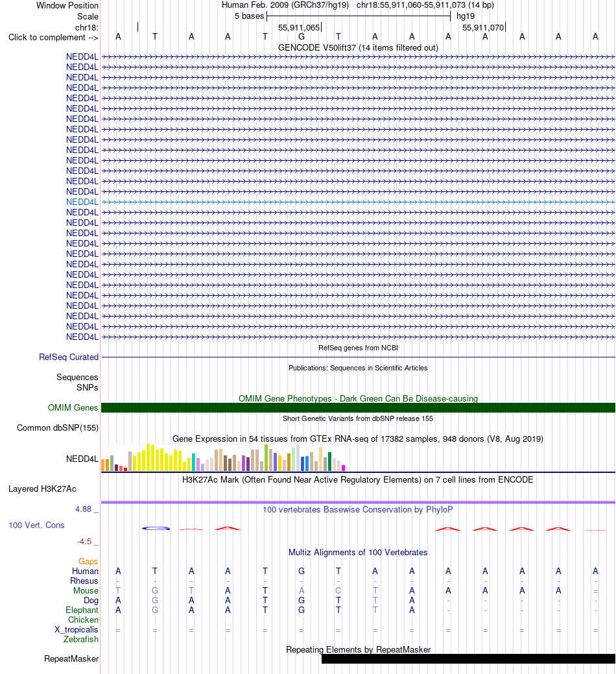This screenshot has height=674, width=616.
Task: Select the Dog species row label
Action: click(91, 601)
